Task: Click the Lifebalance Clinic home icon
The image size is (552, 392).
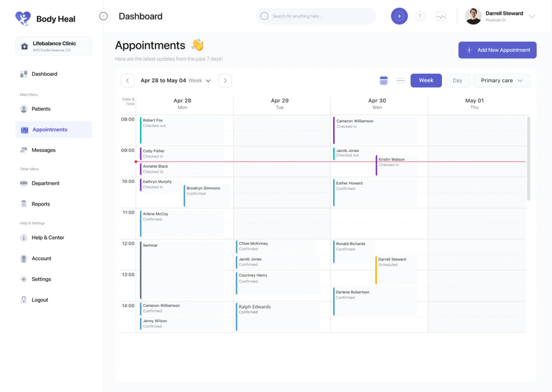Action: pyautogui.click(x=24, y=46)
